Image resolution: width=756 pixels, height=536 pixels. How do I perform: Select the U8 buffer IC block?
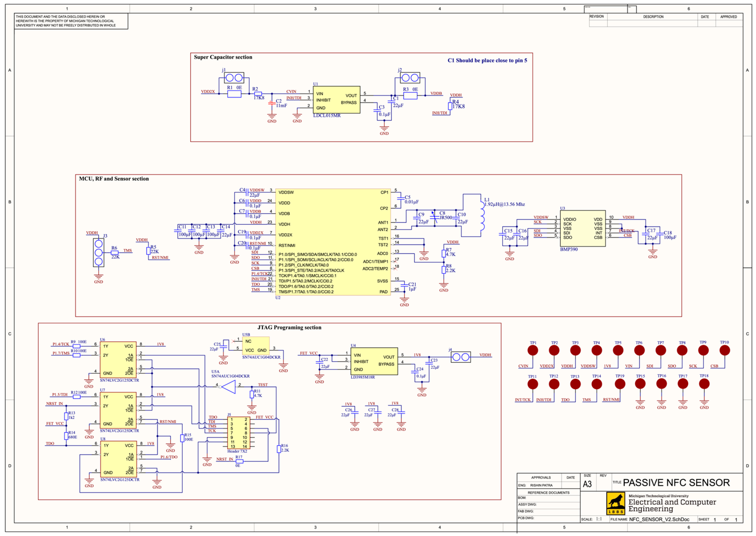[x=118, y=459]
